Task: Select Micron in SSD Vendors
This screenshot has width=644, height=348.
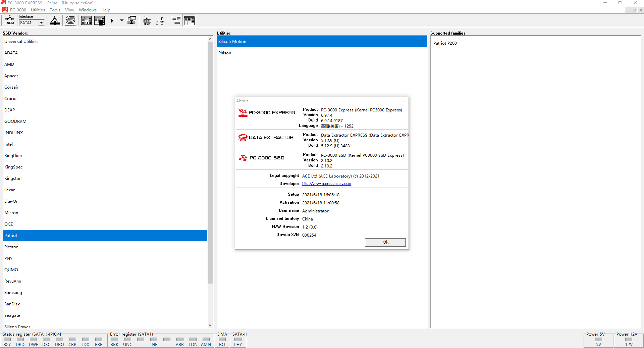Action: tap(105, 213)
